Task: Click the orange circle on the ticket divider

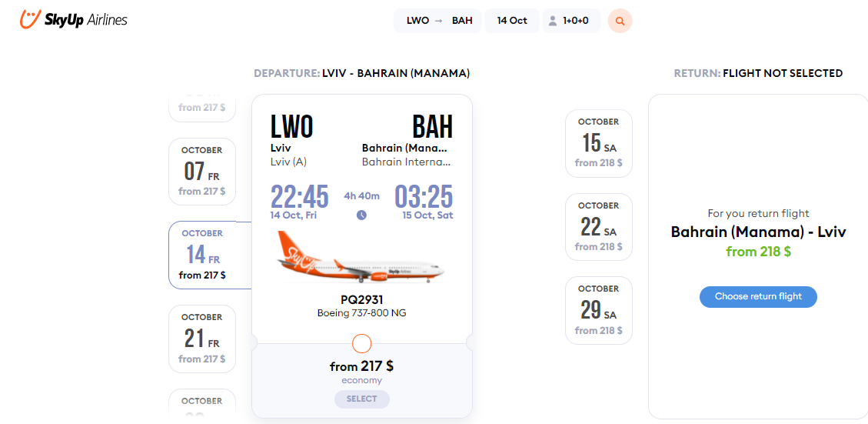Action: tap(361, 344)
